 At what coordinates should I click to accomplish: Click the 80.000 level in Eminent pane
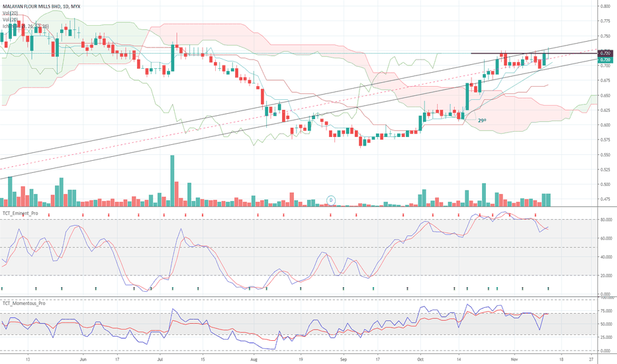click(606, 220)
